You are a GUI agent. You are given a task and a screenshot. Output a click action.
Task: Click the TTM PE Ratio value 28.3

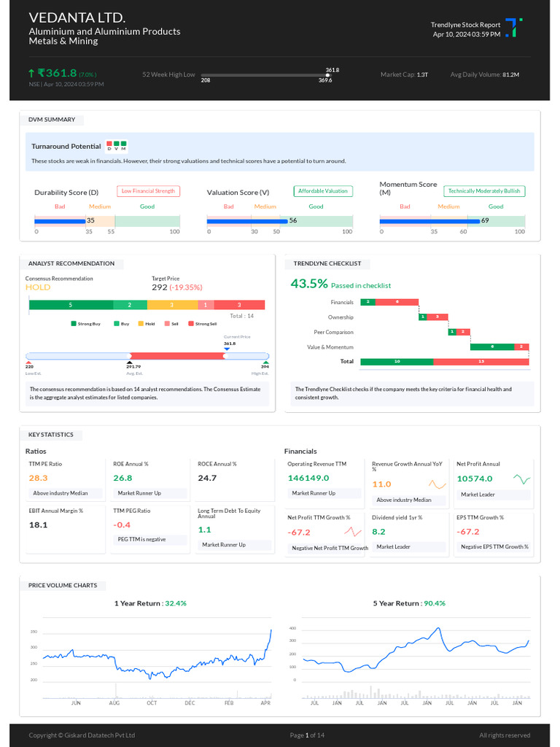pyautogui.click(x=38, y=478)
